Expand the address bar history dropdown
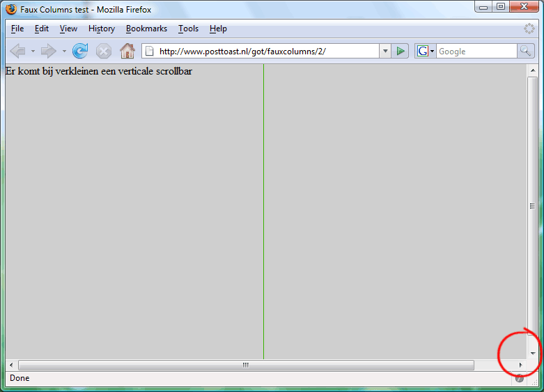 [385, 52]
